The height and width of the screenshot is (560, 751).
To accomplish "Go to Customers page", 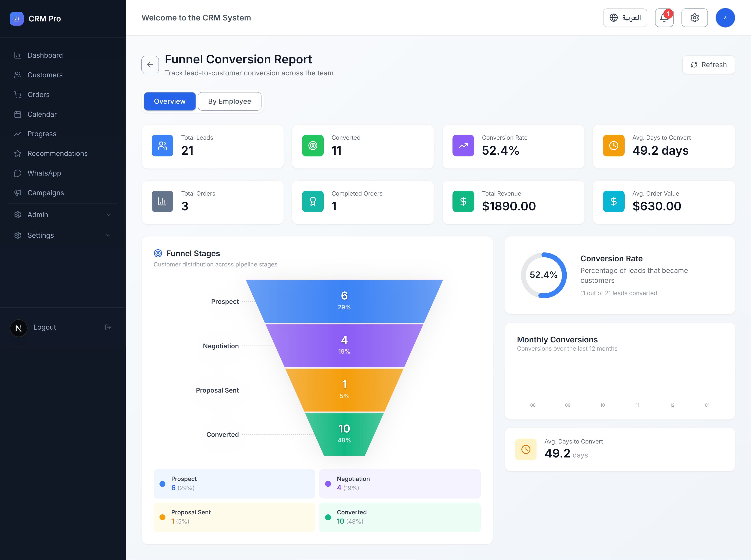I will pos(63,75).
